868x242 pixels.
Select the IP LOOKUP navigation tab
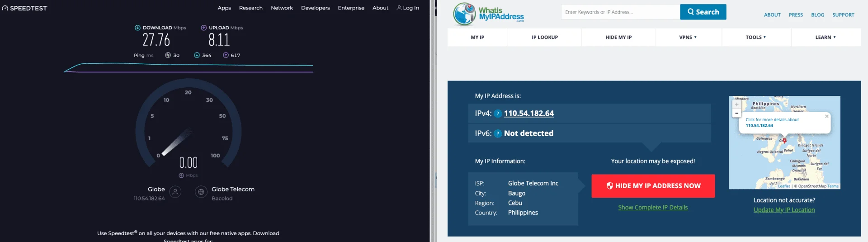click(x=545, y=37)
